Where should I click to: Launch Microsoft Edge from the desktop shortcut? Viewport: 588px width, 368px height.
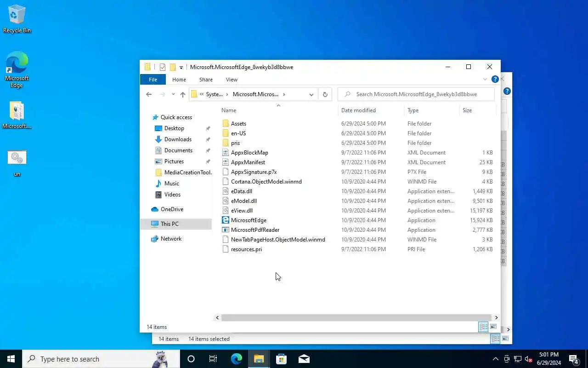coord(17,69)
